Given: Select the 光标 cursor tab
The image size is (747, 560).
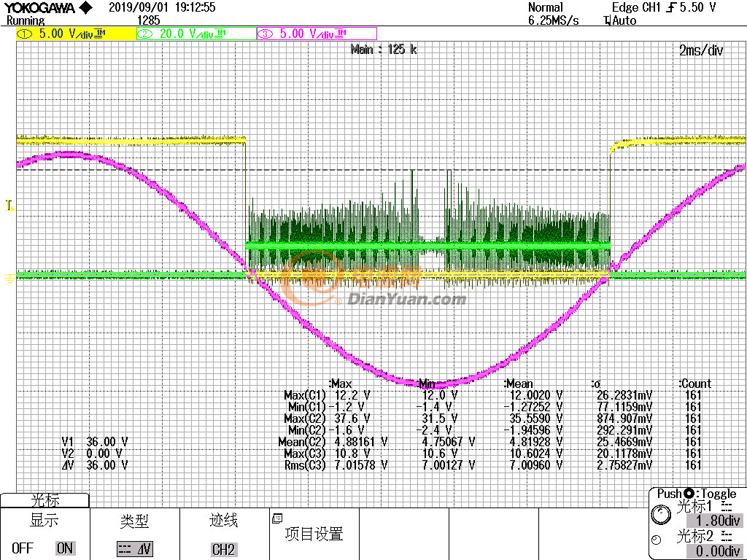Looking at the screenshot, I should click(x=44, y=501).
